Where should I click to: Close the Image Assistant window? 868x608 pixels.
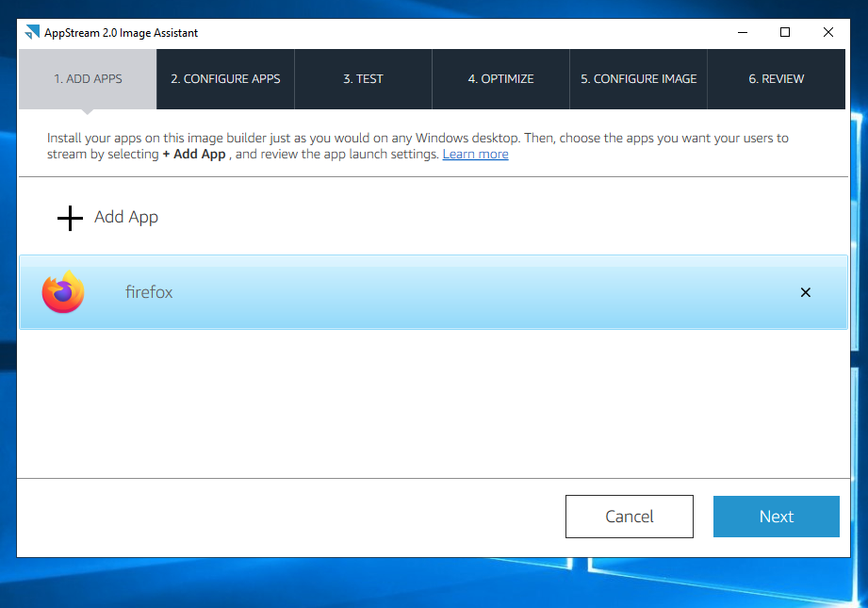[828, 33]
